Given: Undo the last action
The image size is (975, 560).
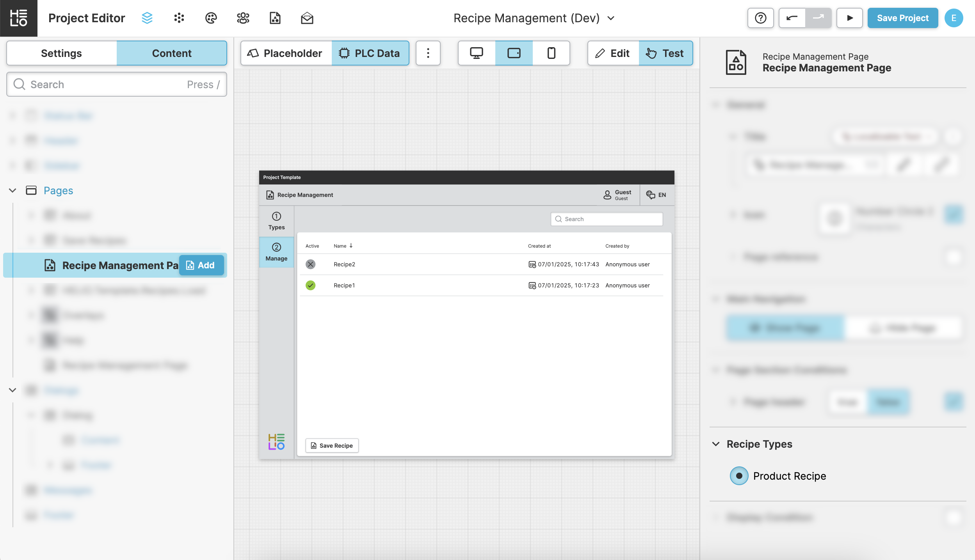Looking at the screenshot, I should pos(792,18).
